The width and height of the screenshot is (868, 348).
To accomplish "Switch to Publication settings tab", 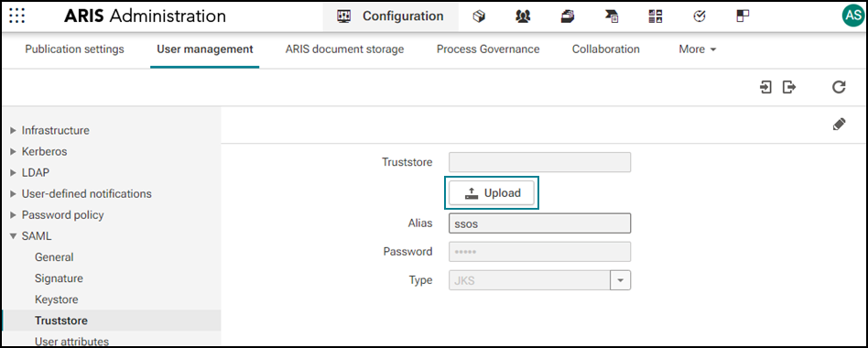I will pyautogui.click(x=75, y=49).
